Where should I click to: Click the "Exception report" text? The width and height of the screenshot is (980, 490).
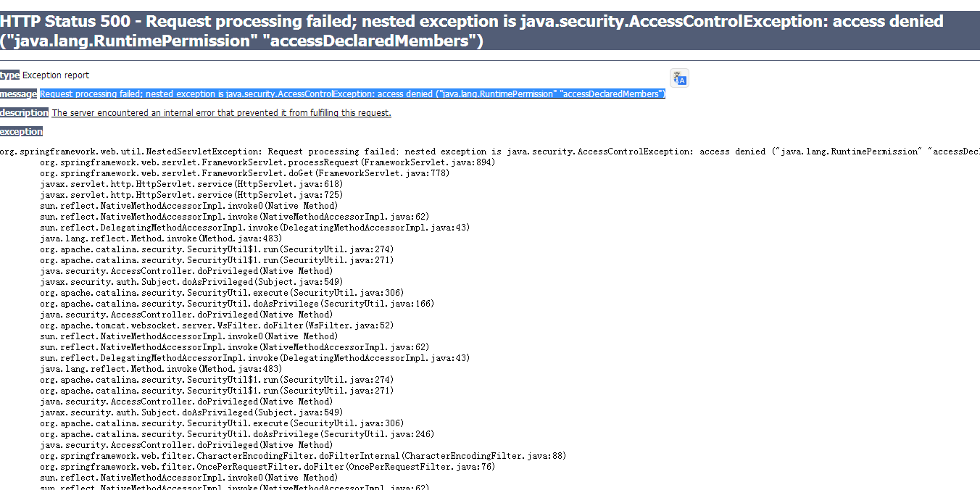pyautogui.click(x=56, y=75)
